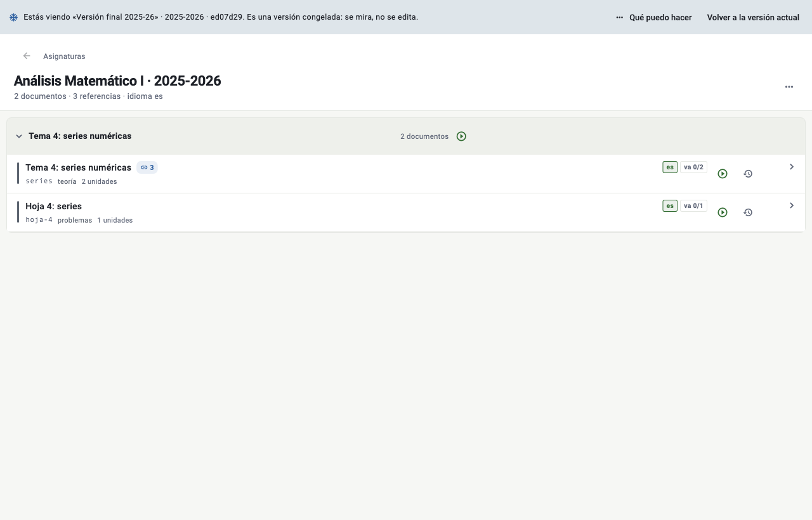Play the Tema 4: series numéricas document
This screenshot has width=812, height=520.
pos(722,174)
